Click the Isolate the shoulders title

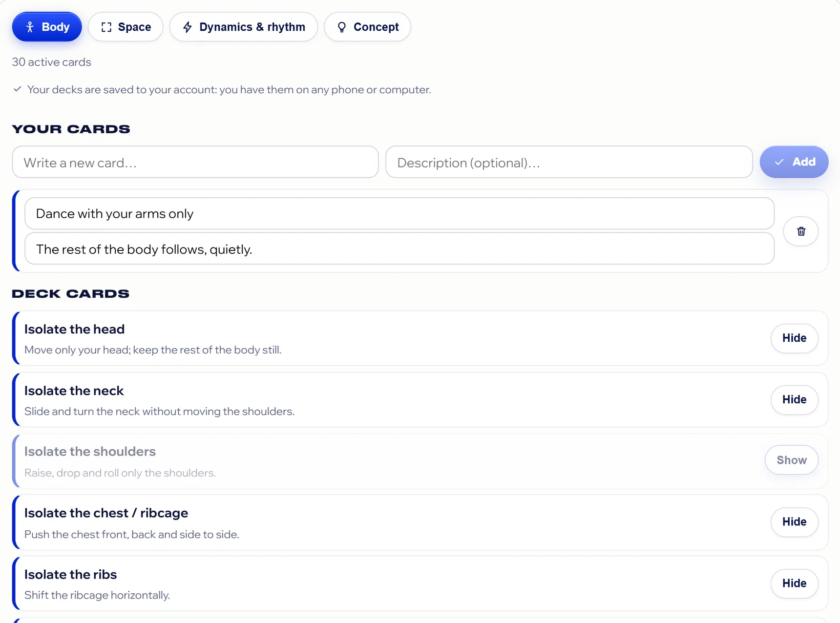point(90,451)
